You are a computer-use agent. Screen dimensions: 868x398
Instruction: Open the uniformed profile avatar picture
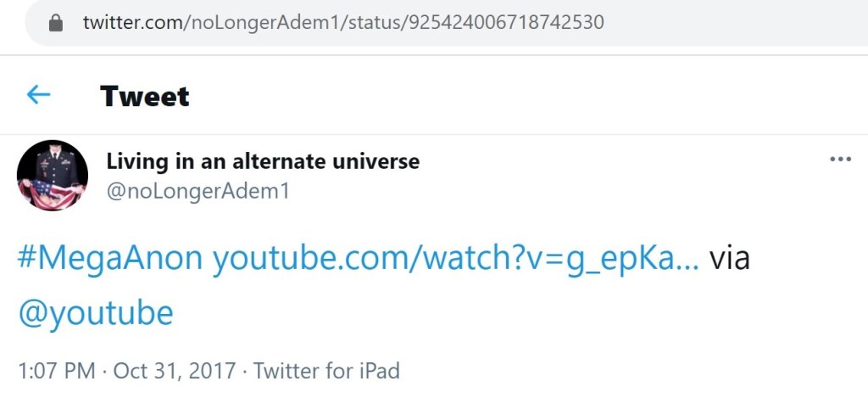tap(53, 176)
